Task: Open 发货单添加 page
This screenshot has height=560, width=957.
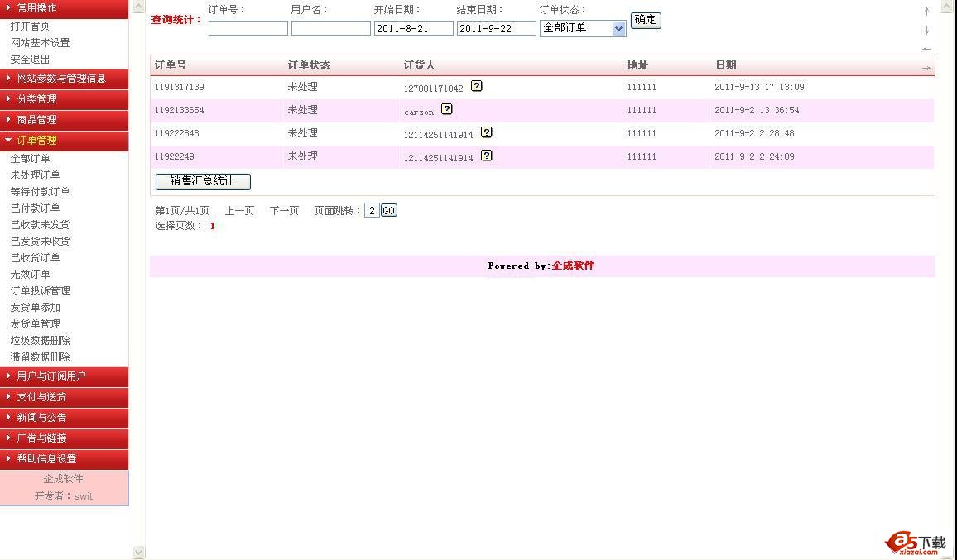Action: pyautogui.click(x=35, y=307)
